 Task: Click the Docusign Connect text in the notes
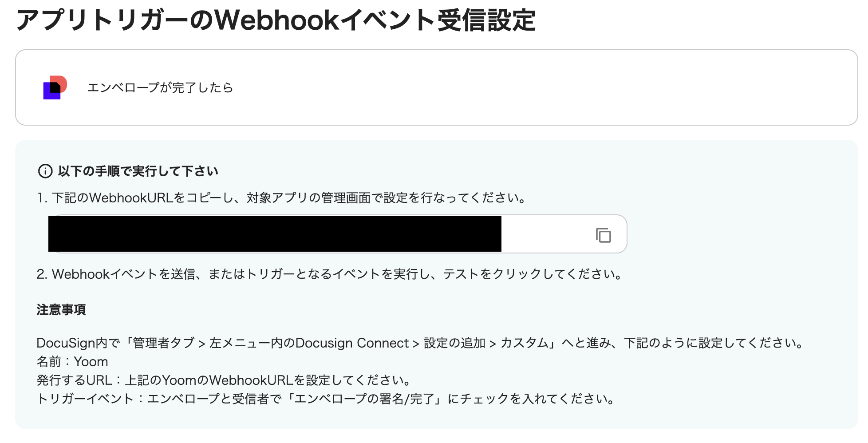(351, 343)
